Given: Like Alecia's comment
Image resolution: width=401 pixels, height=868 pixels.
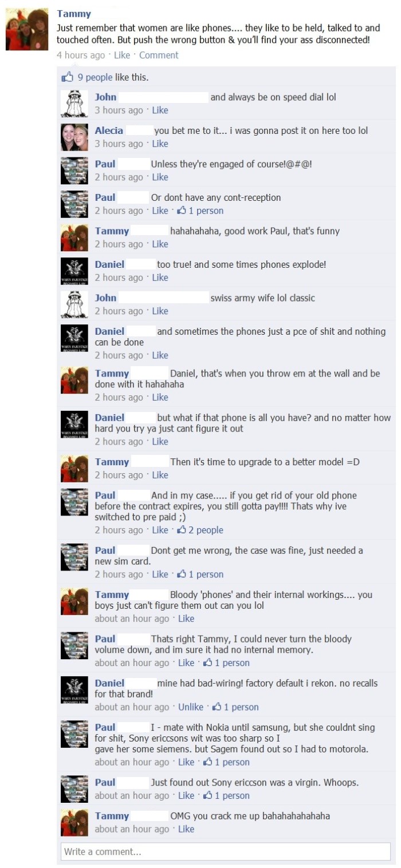Looking at the screenshot, I should (x=160, y=144).
